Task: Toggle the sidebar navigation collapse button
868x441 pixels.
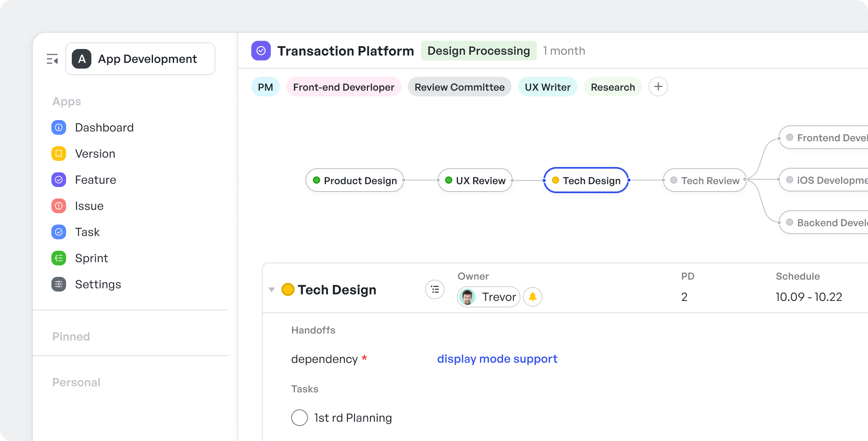Action: pos(52,58)
